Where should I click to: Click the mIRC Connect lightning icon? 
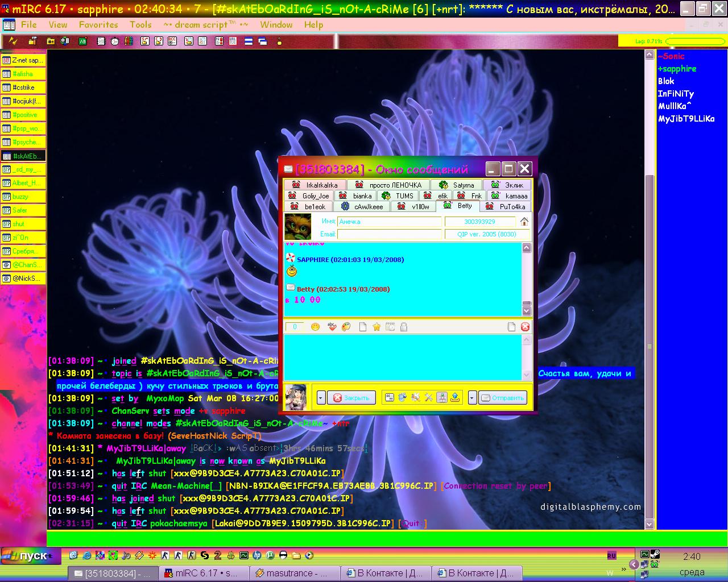pos(13,41)
